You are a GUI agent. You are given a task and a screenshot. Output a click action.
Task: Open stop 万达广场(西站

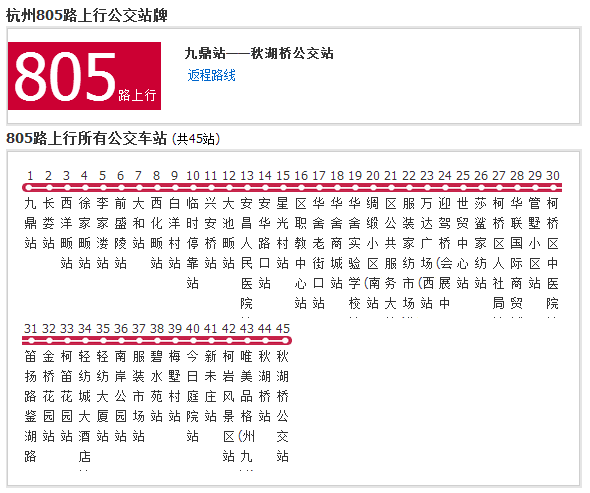[x=427, y=253]
